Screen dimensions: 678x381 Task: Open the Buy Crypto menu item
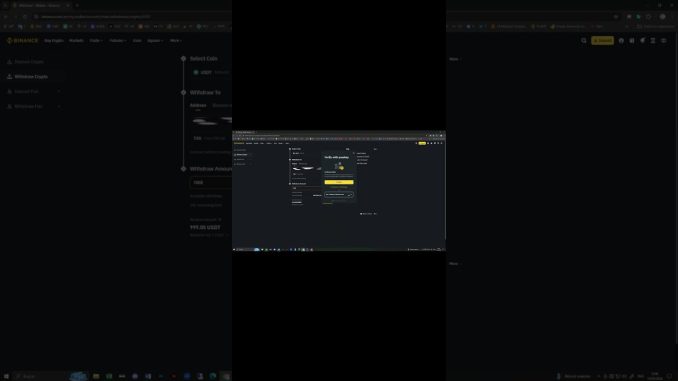(54, 41)
